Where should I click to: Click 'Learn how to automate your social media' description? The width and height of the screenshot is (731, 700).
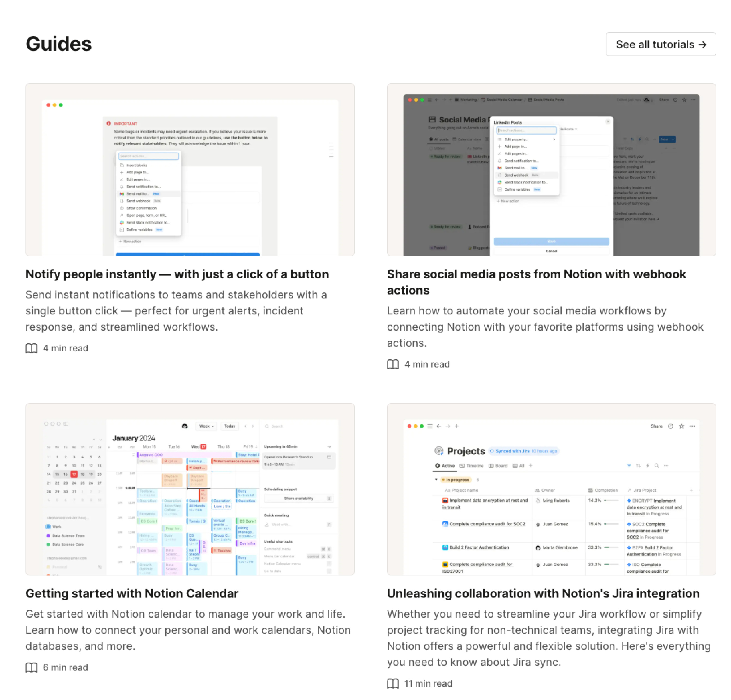[545, 327]
